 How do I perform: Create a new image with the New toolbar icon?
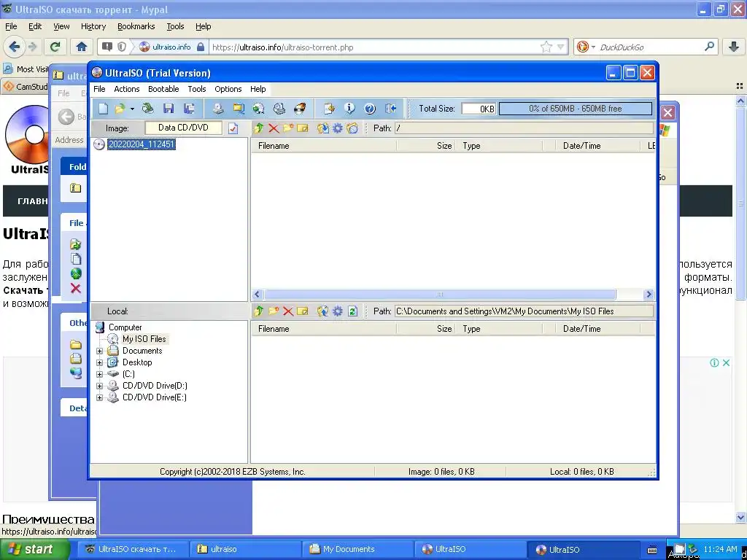pos(104,109)
